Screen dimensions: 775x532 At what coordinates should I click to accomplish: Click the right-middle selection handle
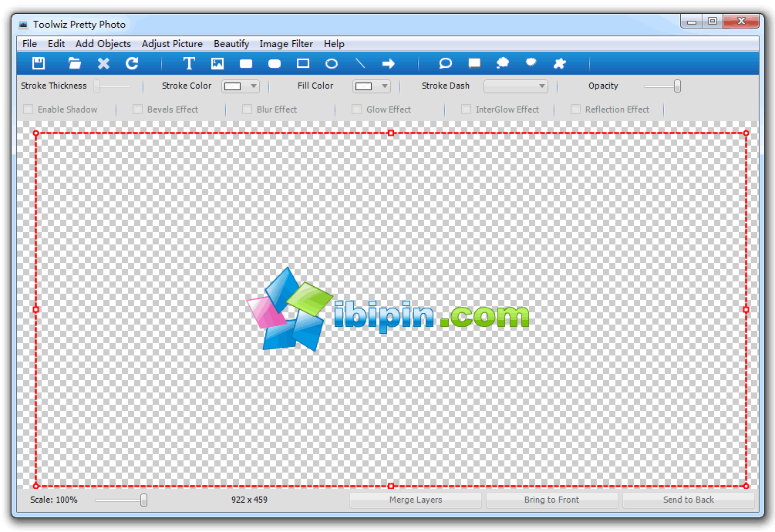(x=746, y=310)
